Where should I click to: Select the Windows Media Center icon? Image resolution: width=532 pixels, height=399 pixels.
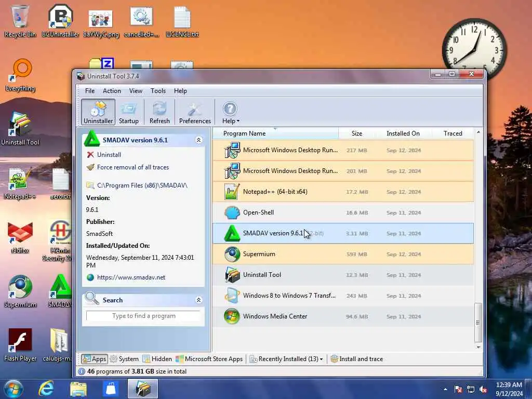tap(232, 316)
